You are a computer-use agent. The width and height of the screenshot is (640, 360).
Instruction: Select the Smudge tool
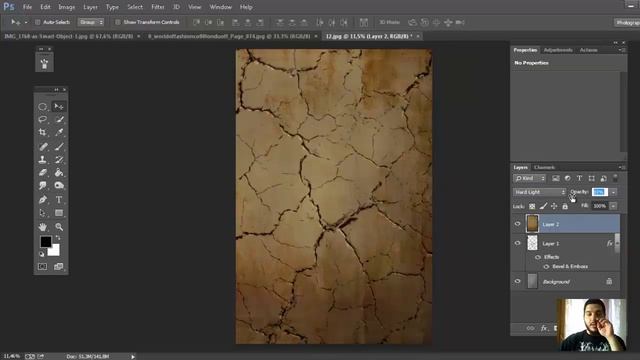point(42,186)
